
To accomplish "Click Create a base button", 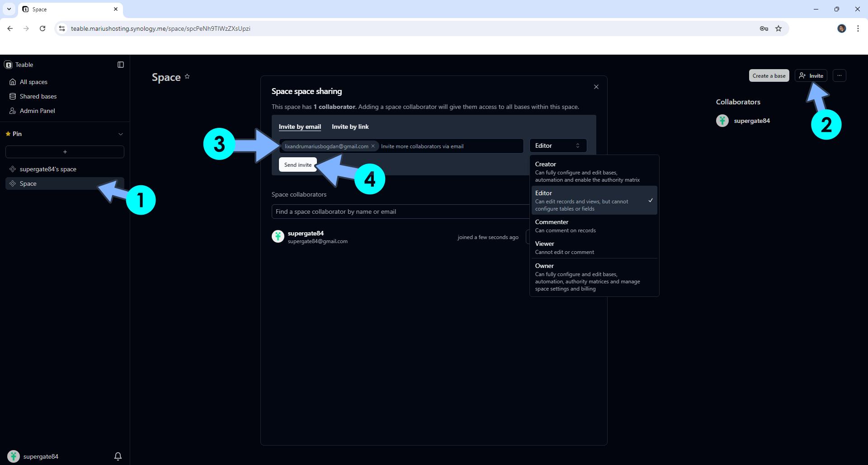I will [x=769, y=75].
